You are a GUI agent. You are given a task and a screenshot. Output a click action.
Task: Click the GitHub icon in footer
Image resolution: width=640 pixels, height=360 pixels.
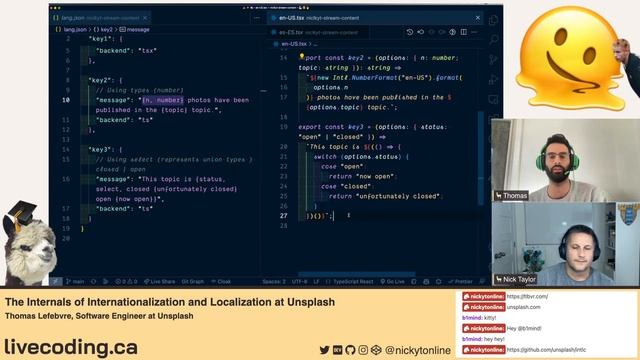tap(350, 350)
